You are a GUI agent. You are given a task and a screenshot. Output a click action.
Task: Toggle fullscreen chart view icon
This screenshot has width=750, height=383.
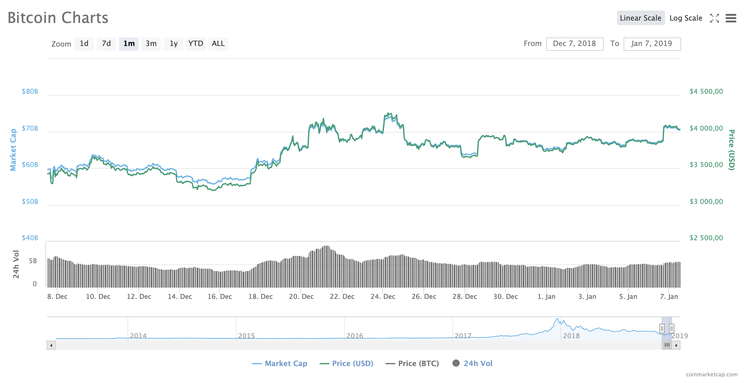pos(714,18)
